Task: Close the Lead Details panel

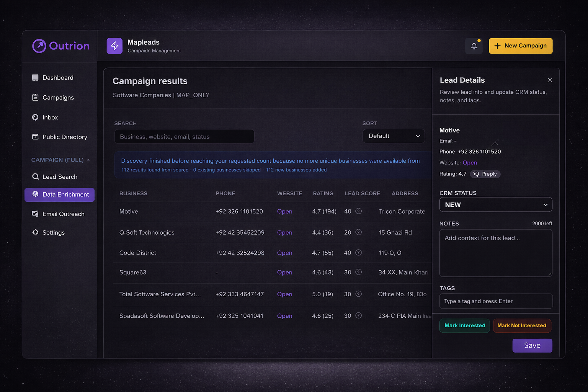Action: tap(550, 80)
